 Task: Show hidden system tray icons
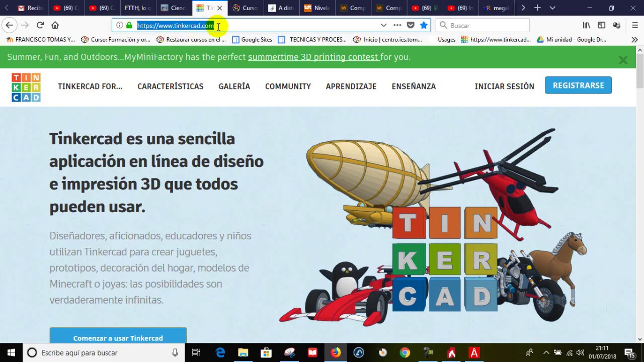(546, 352)
